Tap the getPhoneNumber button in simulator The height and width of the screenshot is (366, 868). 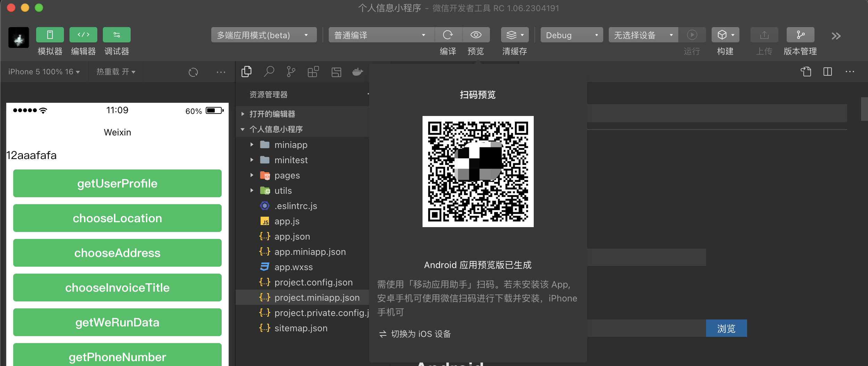[117, 355]
